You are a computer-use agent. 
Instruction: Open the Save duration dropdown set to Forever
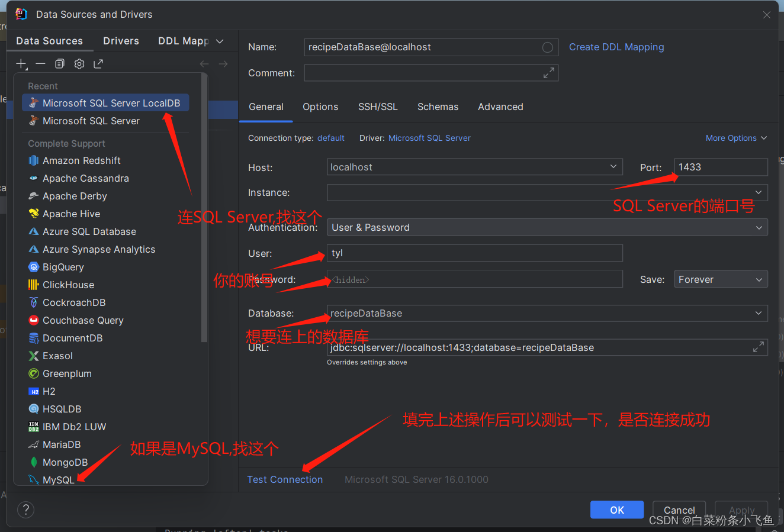(721, 279)
